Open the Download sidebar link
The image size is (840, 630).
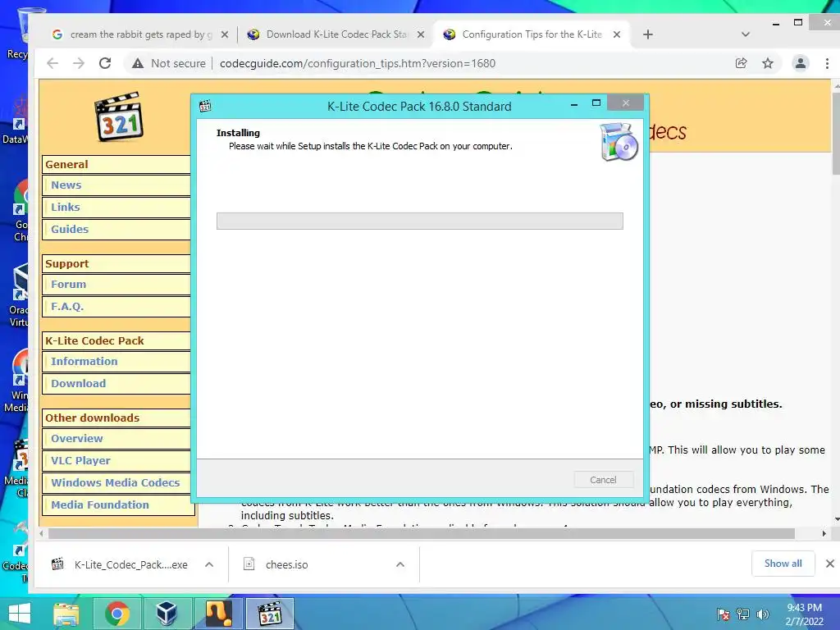click(x=78, y=383)
